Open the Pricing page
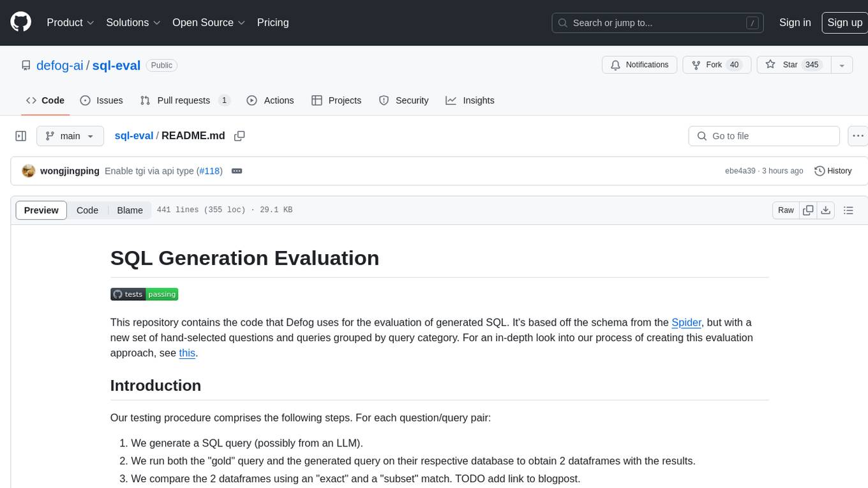 (x=273, y=22)
